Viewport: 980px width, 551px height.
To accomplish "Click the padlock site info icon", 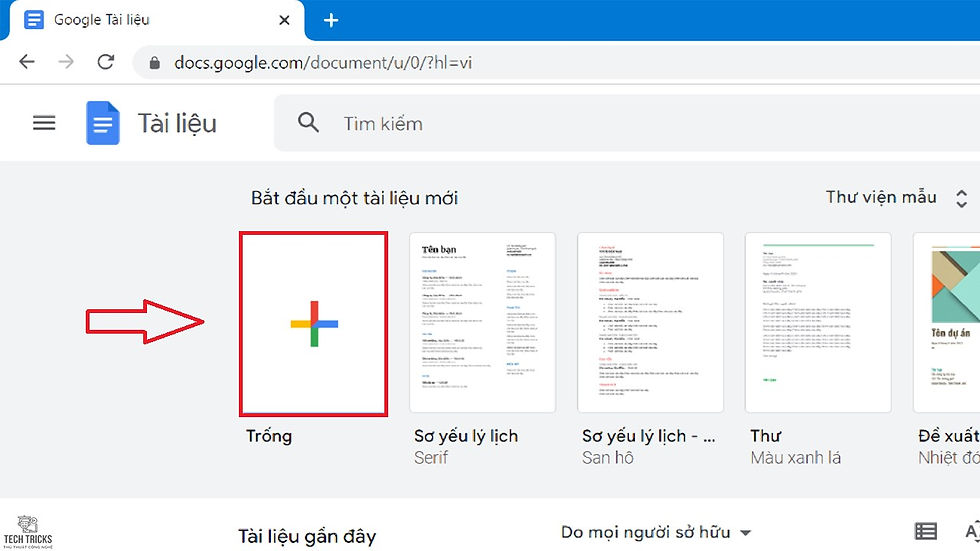I will pos(154,62).
